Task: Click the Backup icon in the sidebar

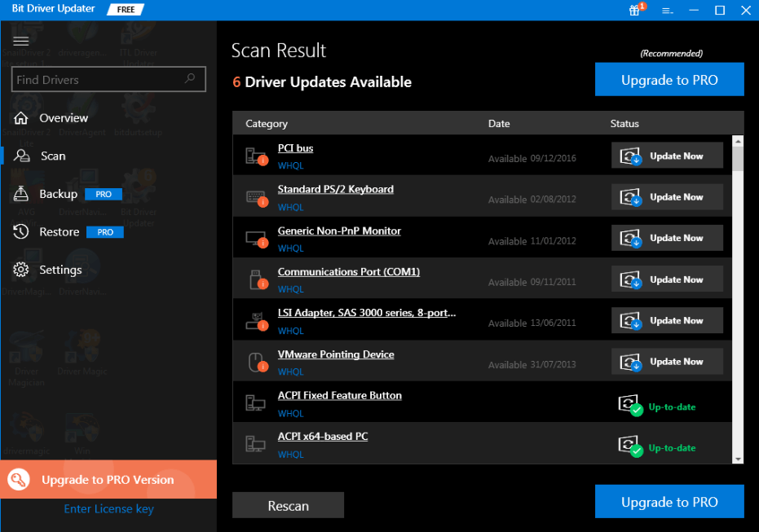Action: [x=20, y=194]
